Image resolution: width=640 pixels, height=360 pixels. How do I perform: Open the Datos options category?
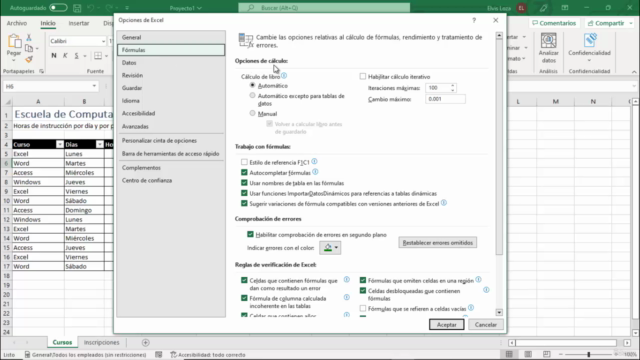(x=171, y=62)
